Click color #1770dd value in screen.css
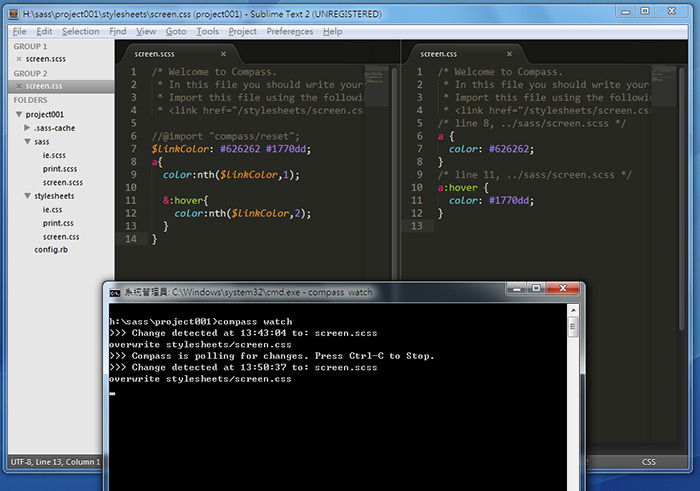Viewport: 700px width, 491px height. point(511,200)
